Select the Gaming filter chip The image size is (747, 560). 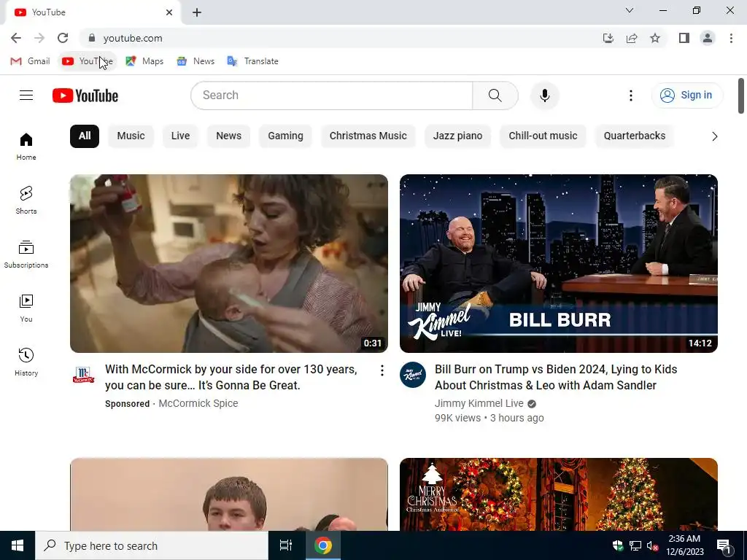(285, 136)
